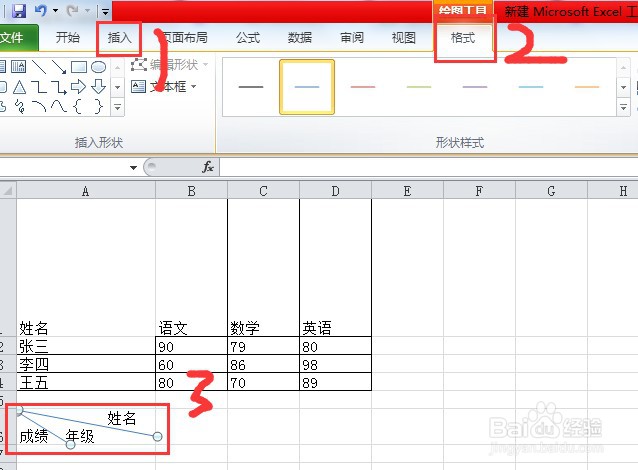Select the oval shape

[98, 66]
